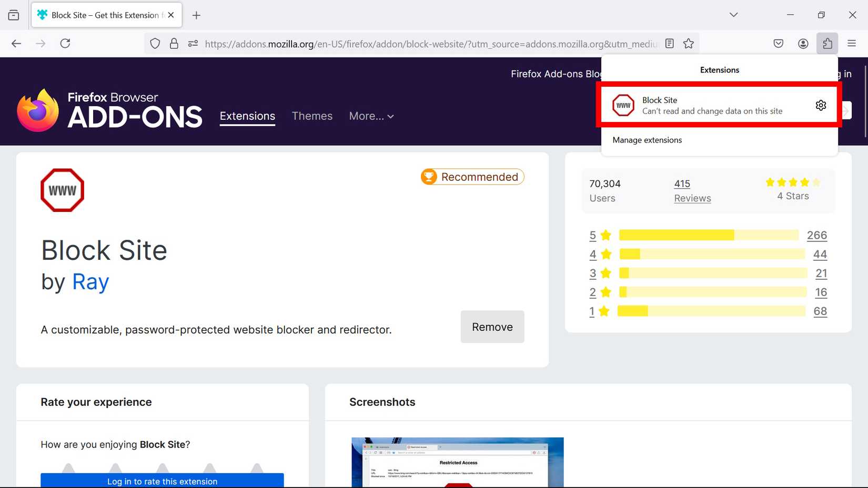The image size is (868, 488).
Task: Reload the current page
Action: tap(65, 44)
